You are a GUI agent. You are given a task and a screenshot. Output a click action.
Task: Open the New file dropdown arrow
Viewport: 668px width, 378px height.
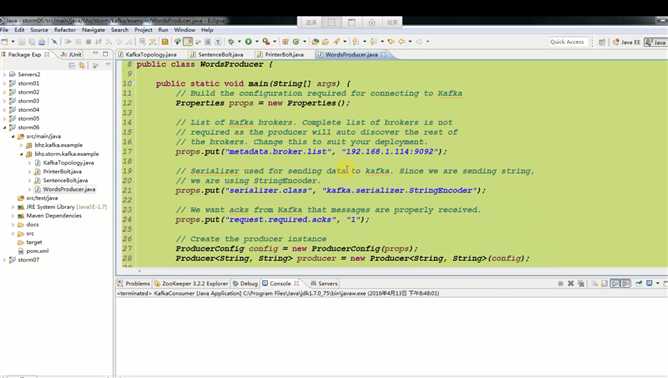point(13,42)
